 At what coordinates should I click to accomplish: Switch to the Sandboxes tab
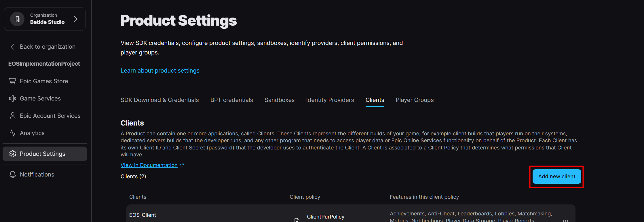click(x=279, y=100)
